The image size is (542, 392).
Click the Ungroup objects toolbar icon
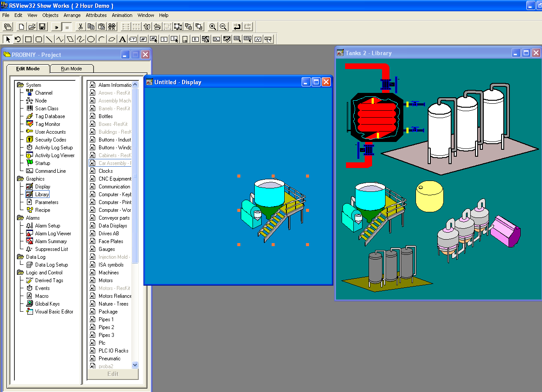(178, 26)
